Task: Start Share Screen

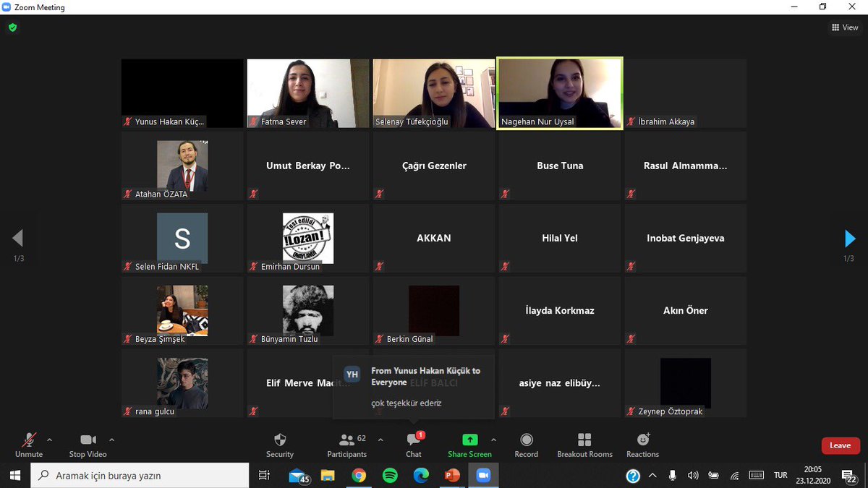Action: (x=469, y=445)
